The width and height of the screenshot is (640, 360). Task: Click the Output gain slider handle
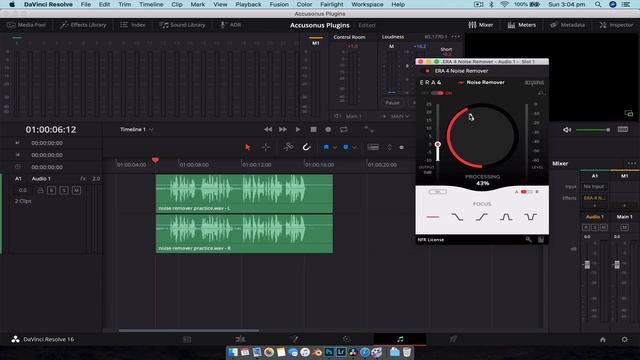coord(438,144)
